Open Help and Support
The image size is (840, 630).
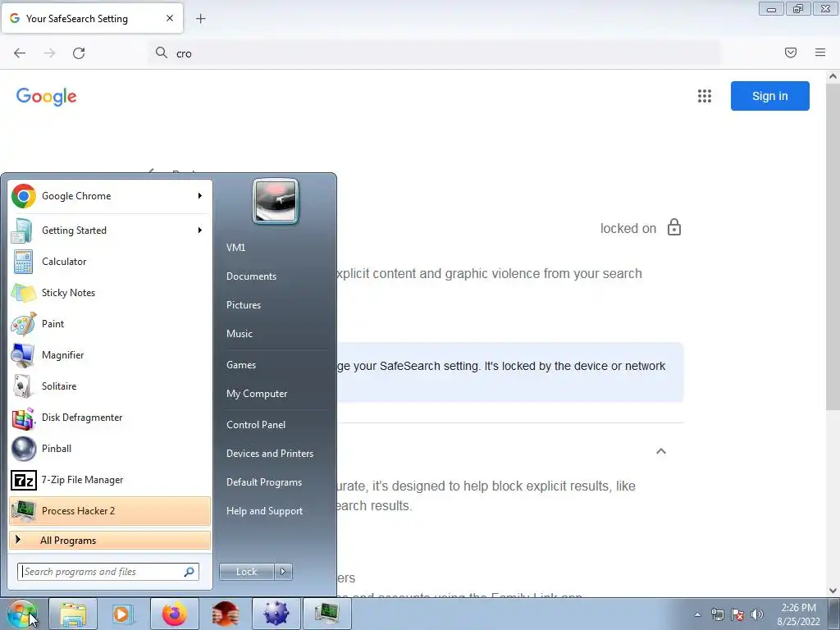click(x=264, y=511)
